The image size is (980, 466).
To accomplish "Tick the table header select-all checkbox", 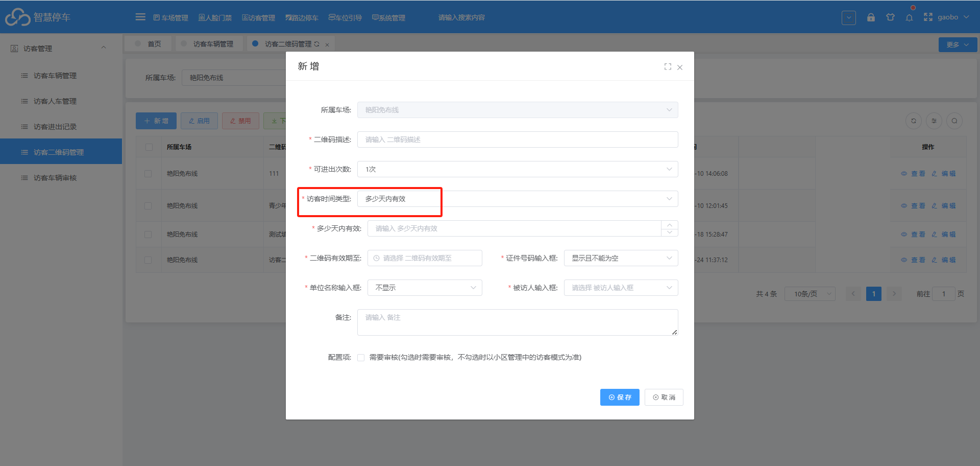I will coord(149,147).
